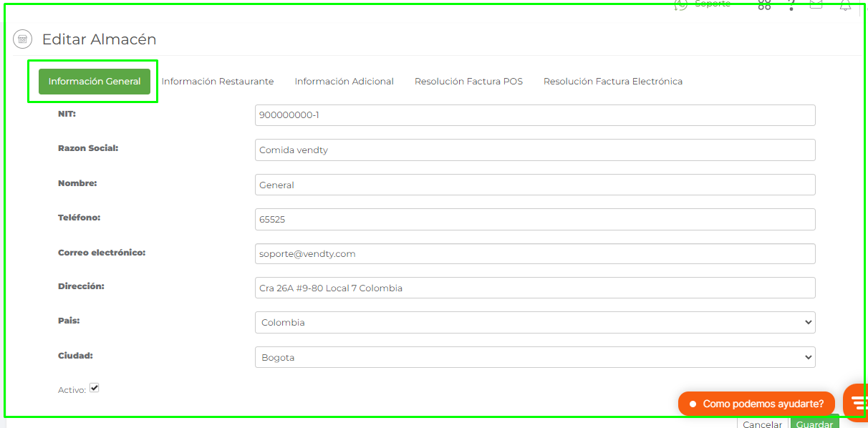Viewport: 868px width, 428px height.
Task: Click the orange chat widget icon
Action: tap(857, 402)
